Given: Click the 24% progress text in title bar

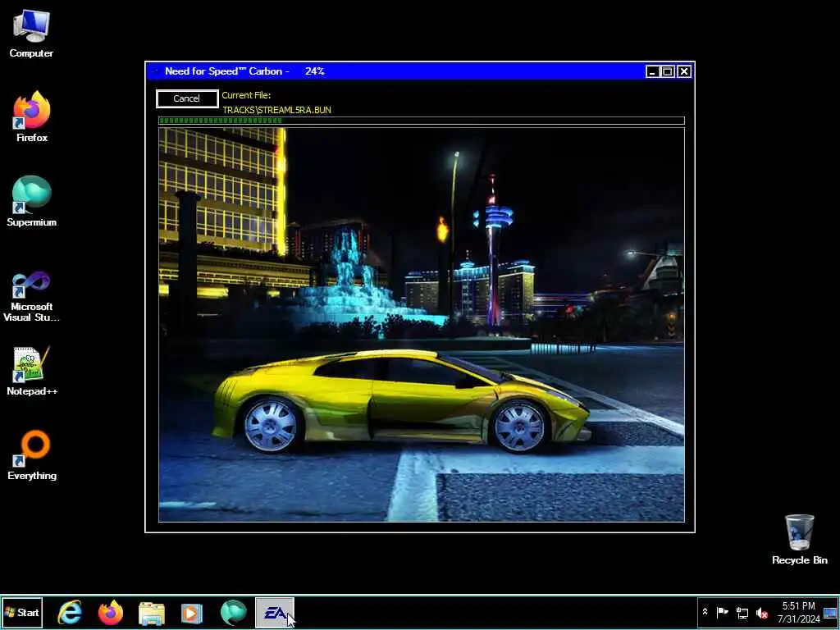Looking at the screenshot, I should tap(314, 71).
